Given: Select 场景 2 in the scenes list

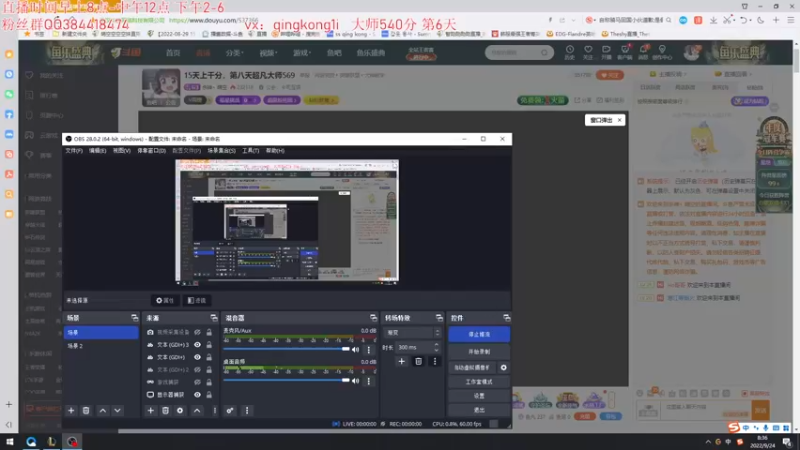Looking at the screenshot, I should 101,346.
